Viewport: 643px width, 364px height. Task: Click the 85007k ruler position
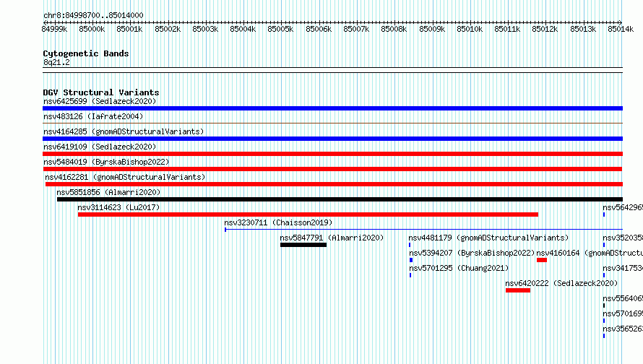(356, 29)
